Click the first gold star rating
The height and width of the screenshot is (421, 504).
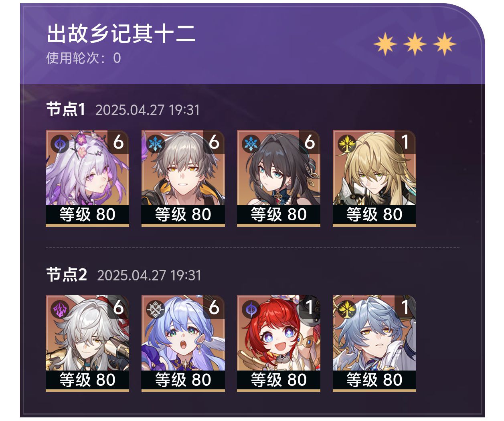click(385, 44)
